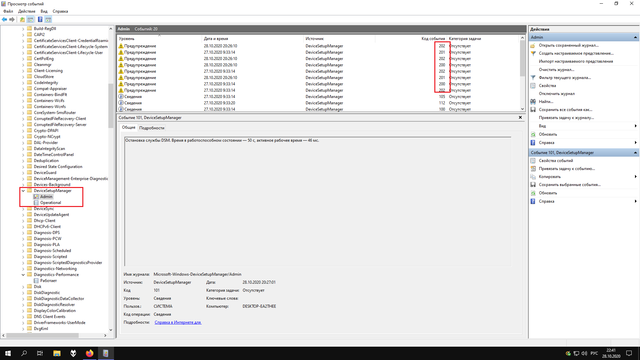Click the blue Help toolbar icon
Viewport: 640px width, 360px height.
[40, 19]
